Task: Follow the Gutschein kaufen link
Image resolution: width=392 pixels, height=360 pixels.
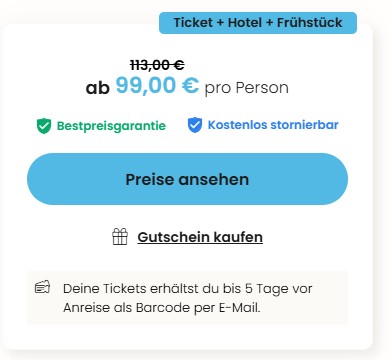Action: click(200, 237)
